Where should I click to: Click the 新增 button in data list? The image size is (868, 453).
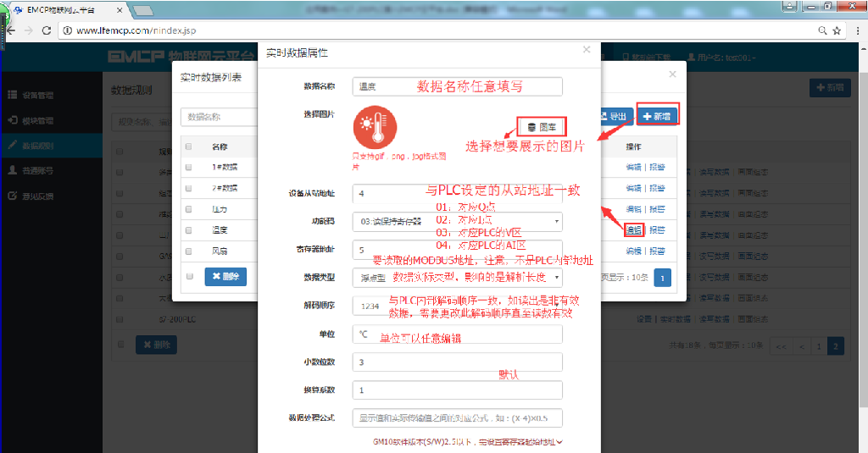coord(657,116)
